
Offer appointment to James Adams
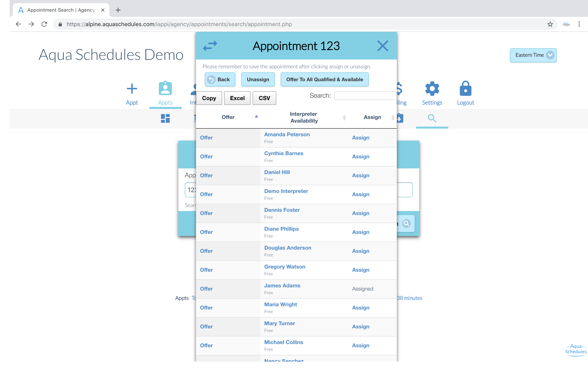point(206,289)
